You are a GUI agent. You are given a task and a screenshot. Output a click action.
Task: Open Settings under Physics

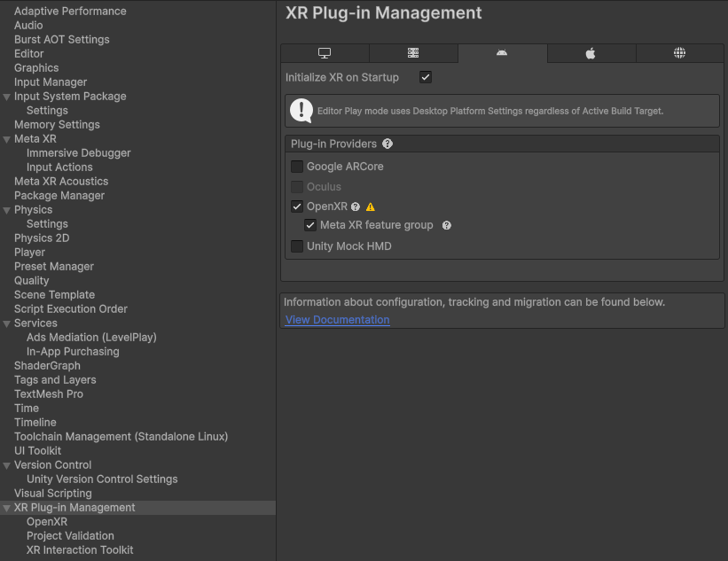tap(47, 224)
